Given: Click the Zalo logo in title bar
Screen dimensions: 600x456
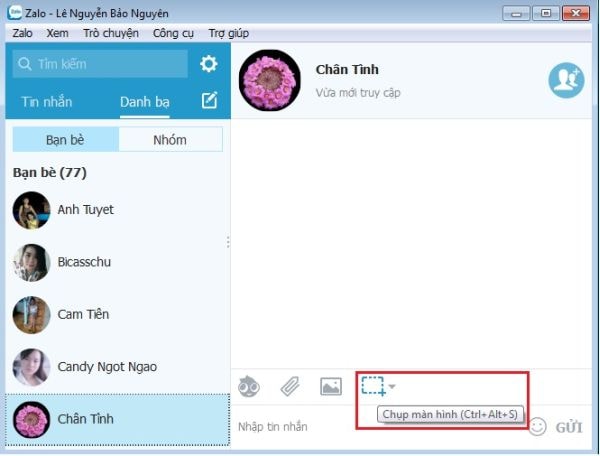Looking at the screenshot, I should (14, 13).
